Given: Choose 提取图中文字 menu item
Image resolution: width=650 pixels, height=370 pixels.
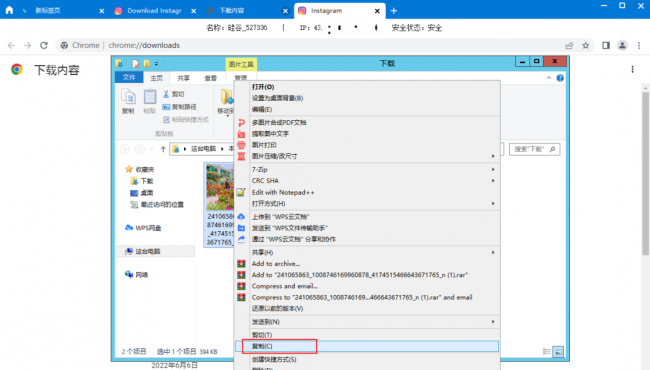Looking at the screenshot, I should point(367,134).
